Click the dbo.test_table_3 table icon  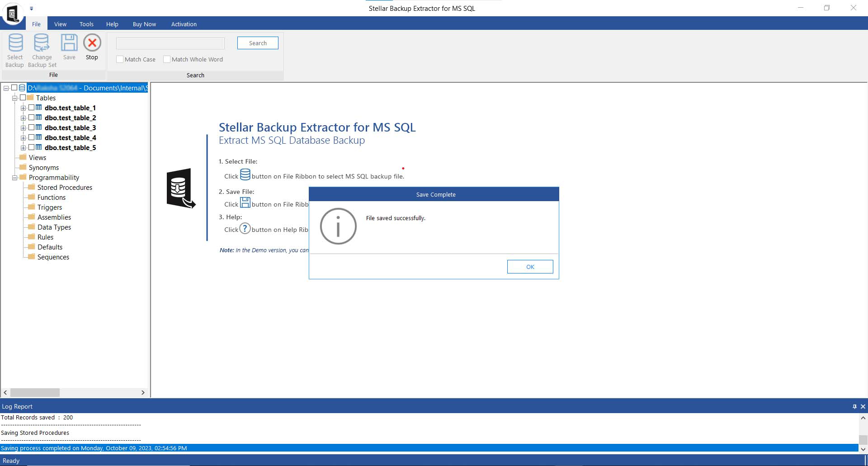tap(39, 127)
